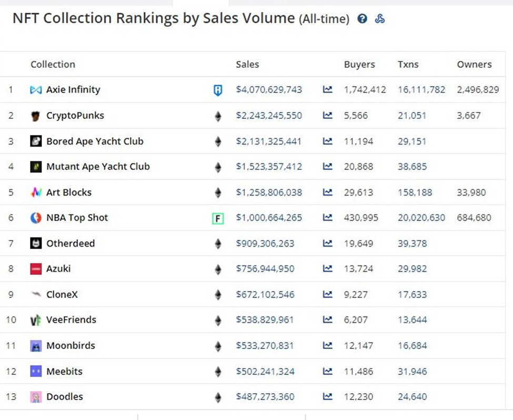
Task: Click the Meebits transactions count 31,946
Action: pyautogui.click(x=412, y=372)
